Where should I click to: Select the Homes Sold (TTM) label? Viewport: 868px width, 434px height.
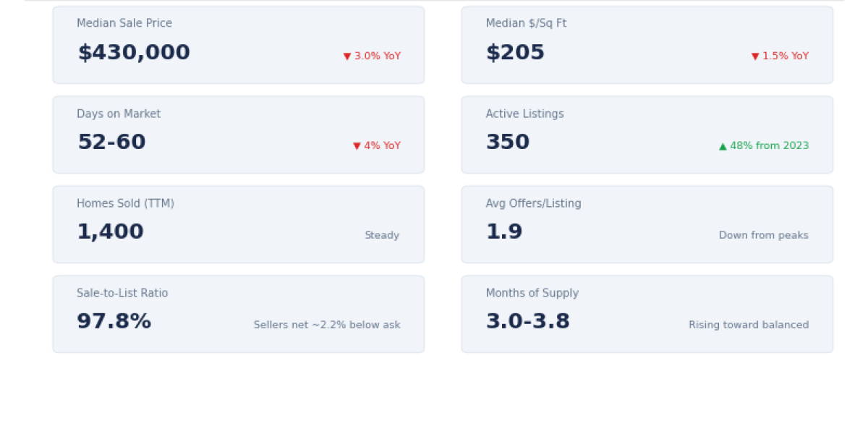125,204
